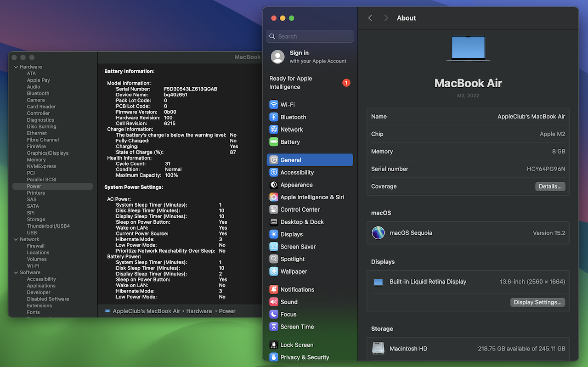Select Bluetooth in System Information hardware list

coord(38,93)
